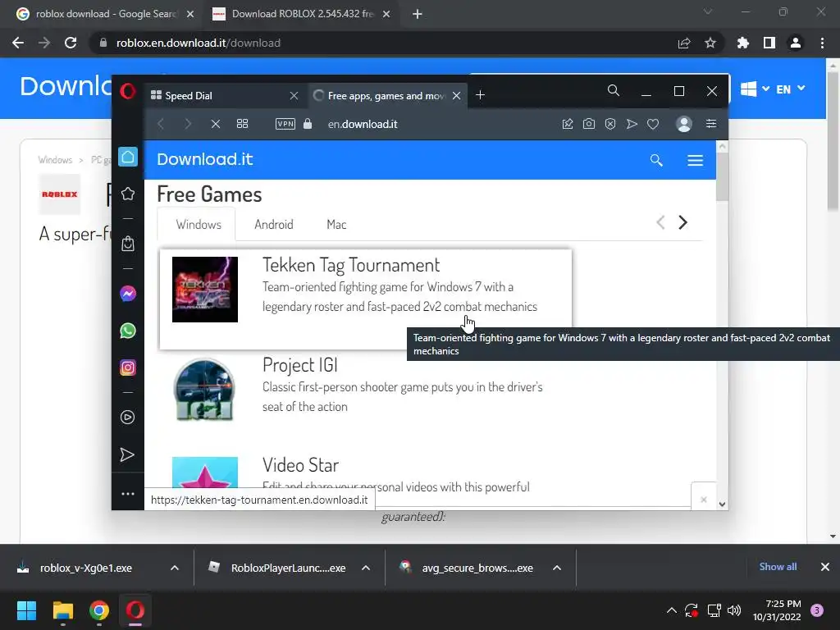Open Tekken Tag Tournament title link
Screen dimensions: 840x630
[x=351, y=265]
